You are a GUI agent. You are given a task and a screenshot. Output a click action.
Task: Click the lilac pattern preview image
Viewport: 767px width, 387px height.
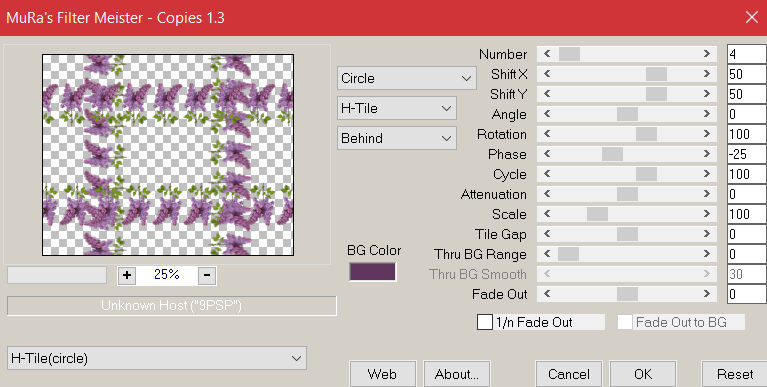[x=168, y=155]
